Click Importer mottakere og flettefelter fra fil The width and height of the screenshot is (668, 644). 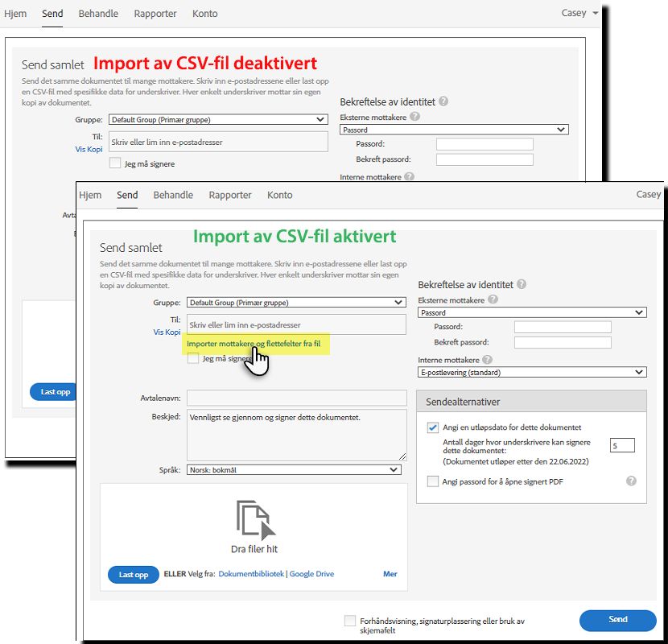coord(256,346)
